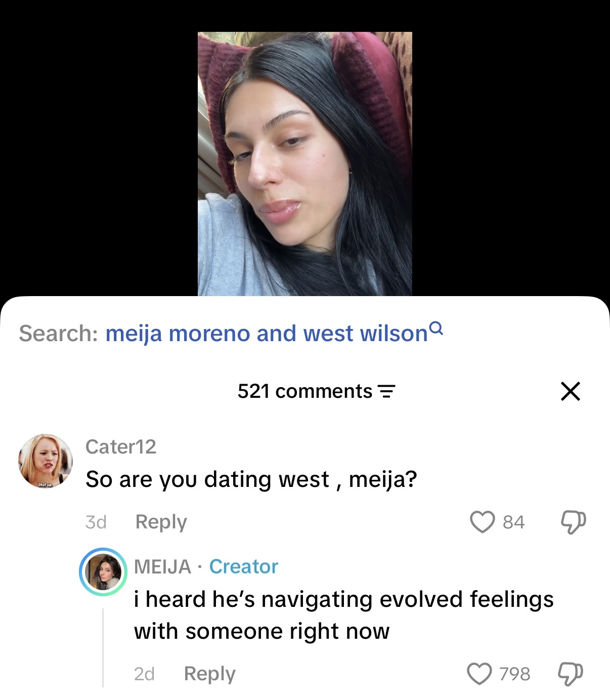Dislike Cater12's comment

573,522
